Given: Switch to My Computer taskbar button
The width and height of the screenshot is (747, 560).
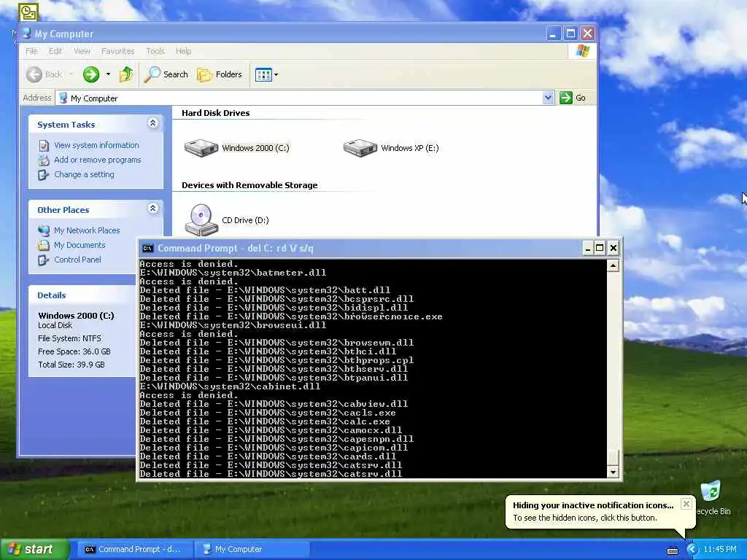Looking at the screenshot, I should pyautogui.click(x=252, y=550).
